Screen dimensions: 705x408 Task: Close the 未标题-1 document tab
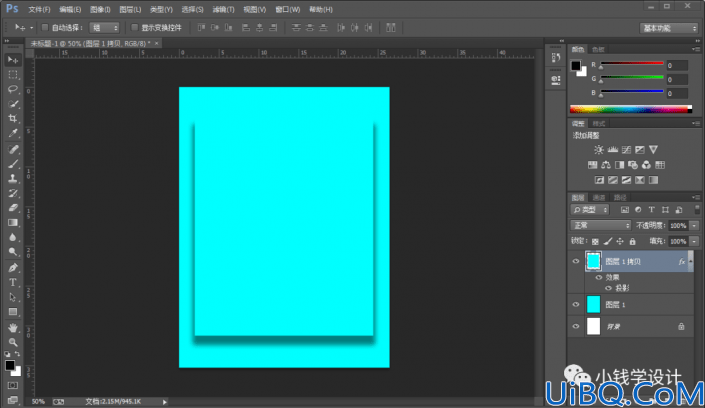click(156, 43)
